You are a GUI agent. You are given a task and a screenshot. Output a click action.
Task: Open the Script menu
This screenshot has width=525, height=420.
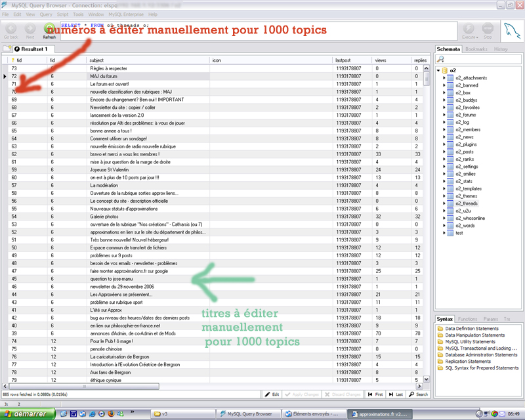(62, 14)
